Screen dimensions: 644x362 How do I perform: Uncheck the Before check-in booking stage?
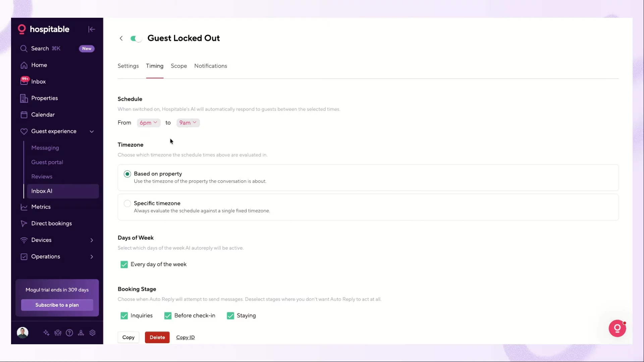tap(168, 316)
